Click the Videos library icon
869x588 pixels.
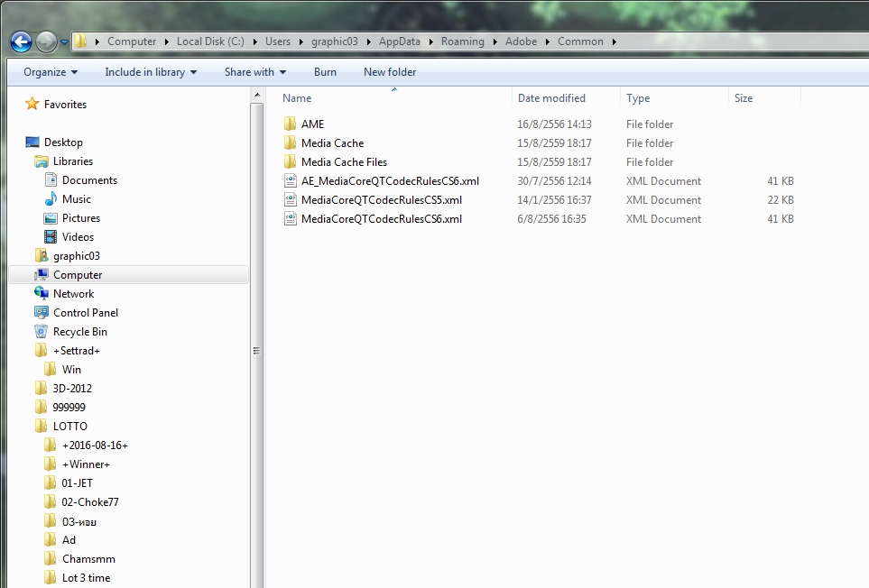[x=51, y=237]
